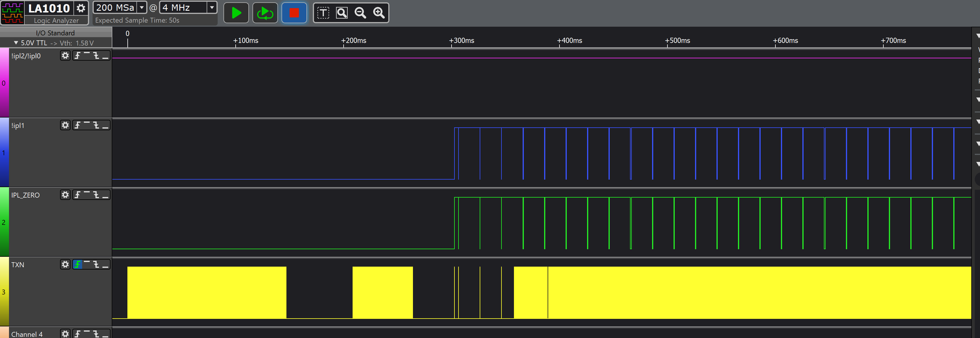Click Expected Sample Time: 50s text
Screen dimensions: 980x338
pos(137,20)
